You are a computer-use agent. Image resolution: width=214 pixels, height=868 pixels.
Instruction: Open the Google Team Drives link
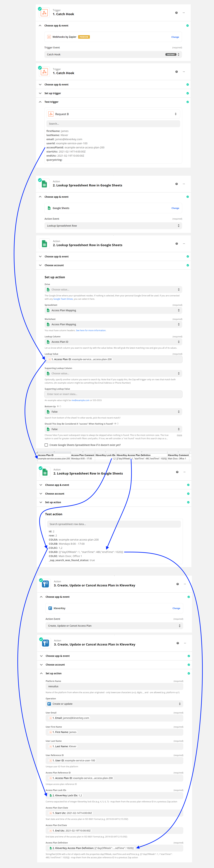click(63, 299)
